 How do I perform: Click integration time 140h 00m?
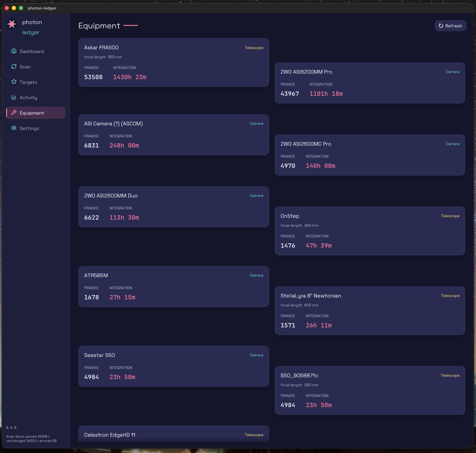pos(321,166)
